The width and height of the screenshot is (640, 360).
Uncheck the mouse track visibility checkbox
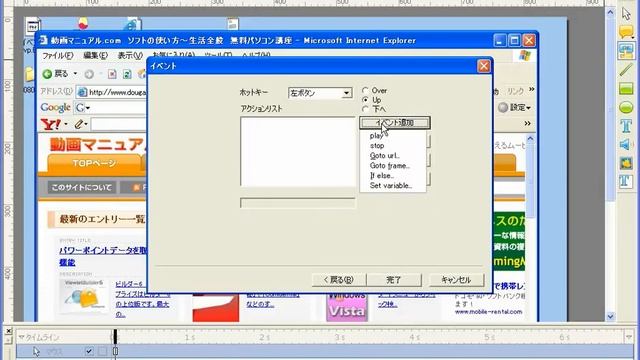point(89,351)
